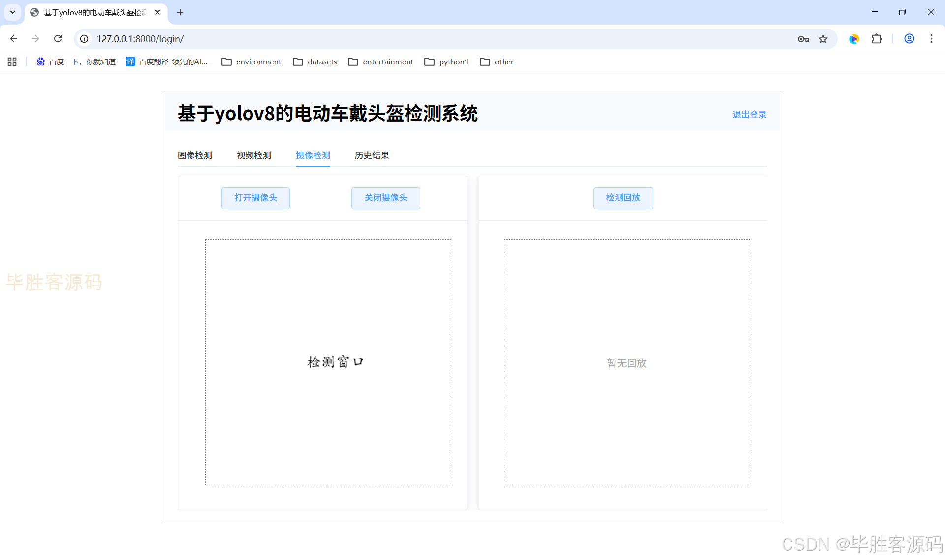Click the 退出登录 link
Image resolution: width=945 pixels, height=560 pixels.
tap(749, 115)
